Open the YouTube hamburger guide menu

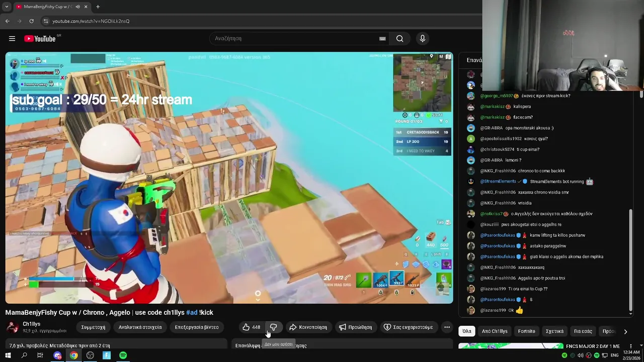point(12,39)
